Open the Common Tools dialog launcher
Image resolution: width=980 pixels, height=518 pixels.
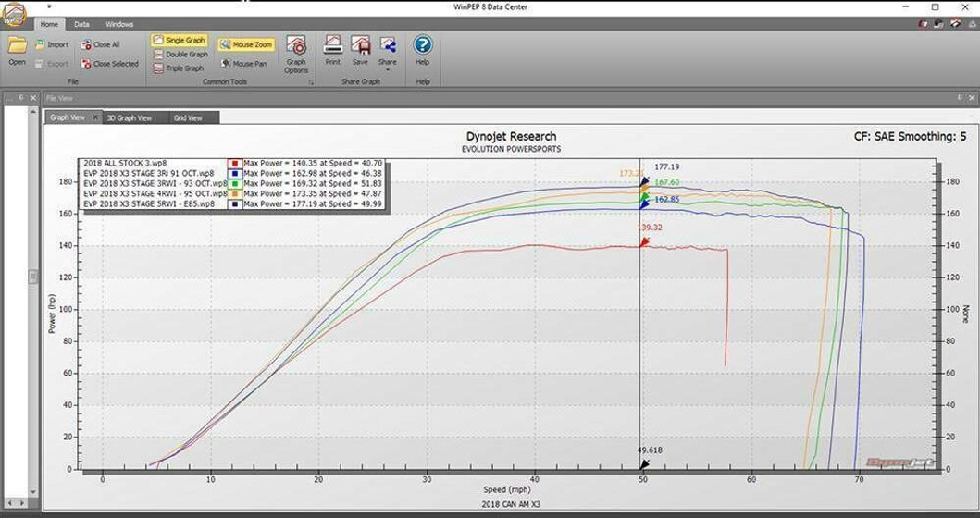point(311,81)
